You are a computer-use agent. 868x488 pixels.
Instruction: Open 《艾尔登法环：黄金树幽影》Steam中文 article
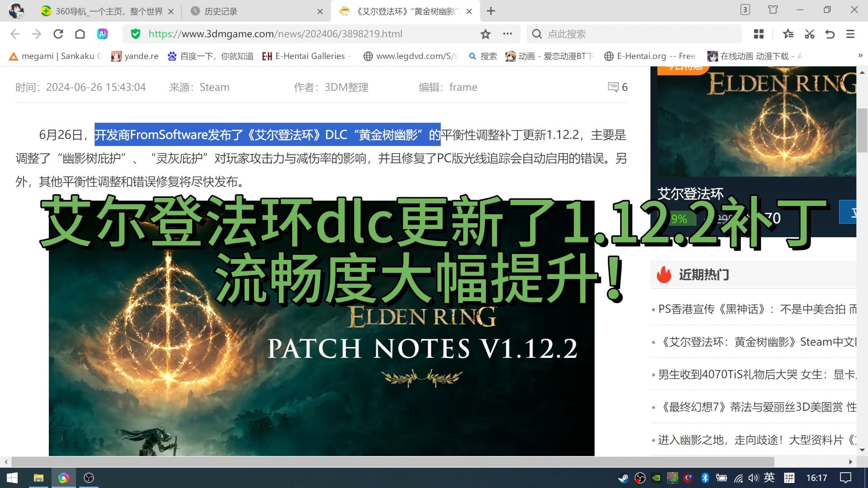pos(757,342)
